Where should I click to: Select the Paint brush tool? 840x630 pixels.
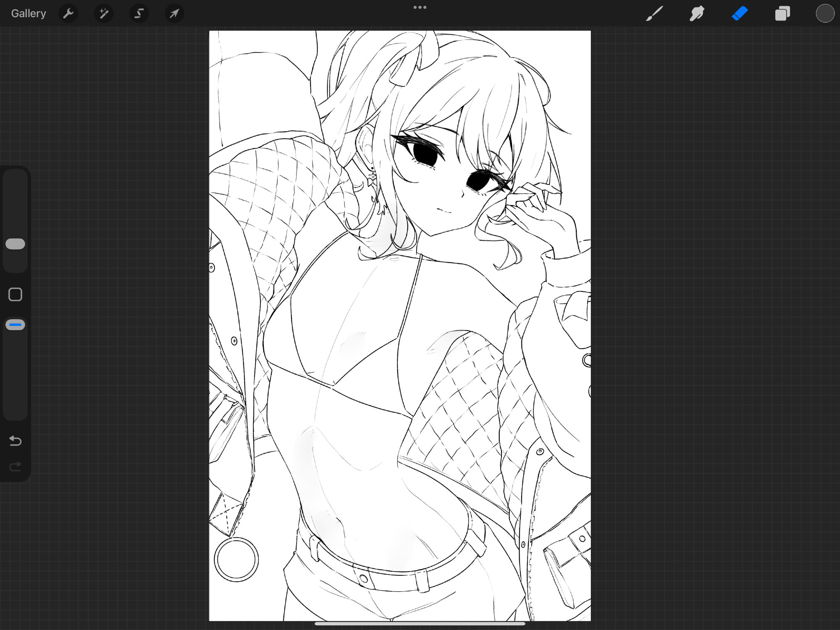[x=654, y=14]
